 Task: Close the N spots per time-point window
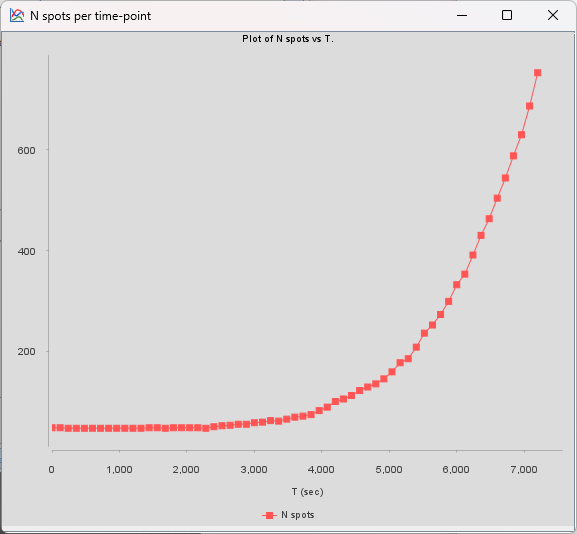click(x=553, y=15)
